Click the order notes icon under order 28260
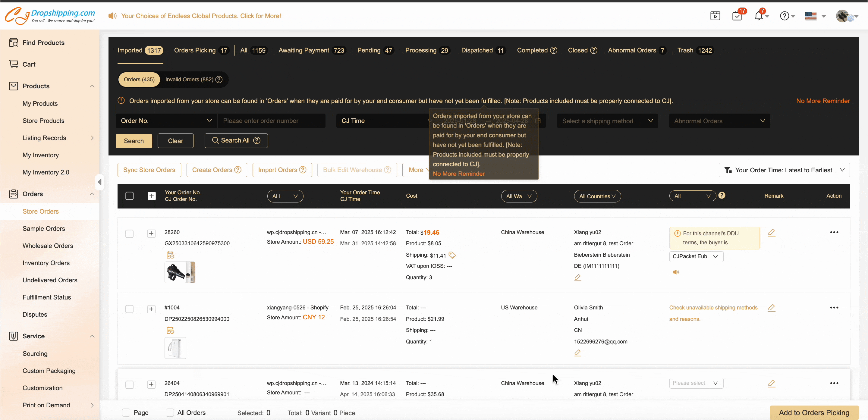 tap(170, 255)
